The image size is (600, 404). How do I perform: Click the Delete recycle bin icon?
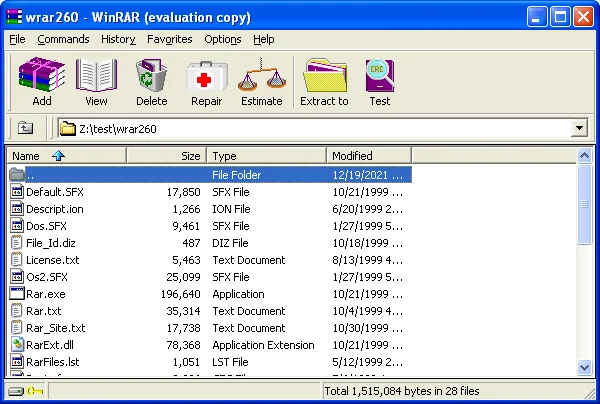point(152,75)
